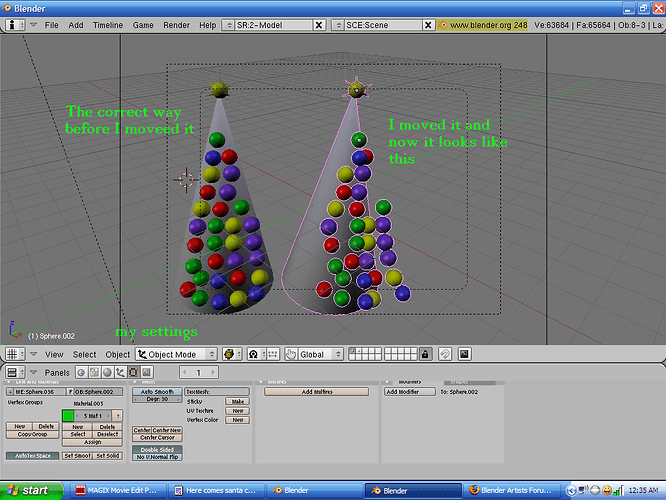Viewport: 666px width, 500px height.
Task: Open the Add menu
Action: (x=76, y=25)
